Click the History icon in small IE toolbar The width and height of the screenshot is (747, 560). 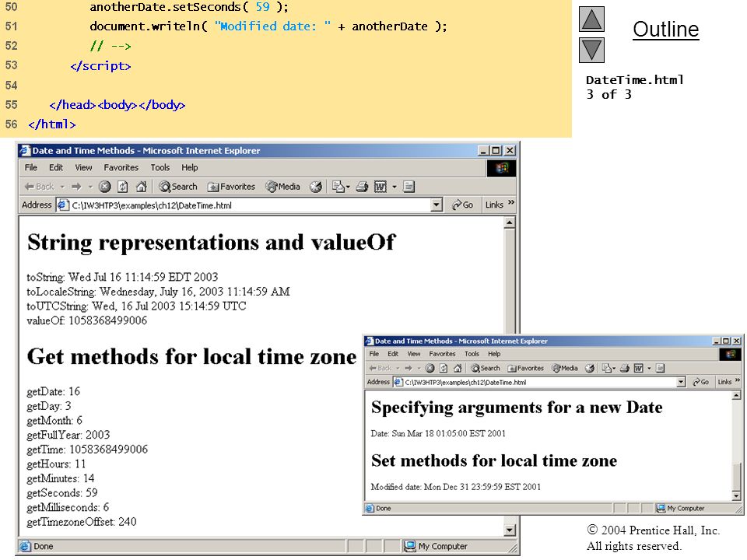590,368
